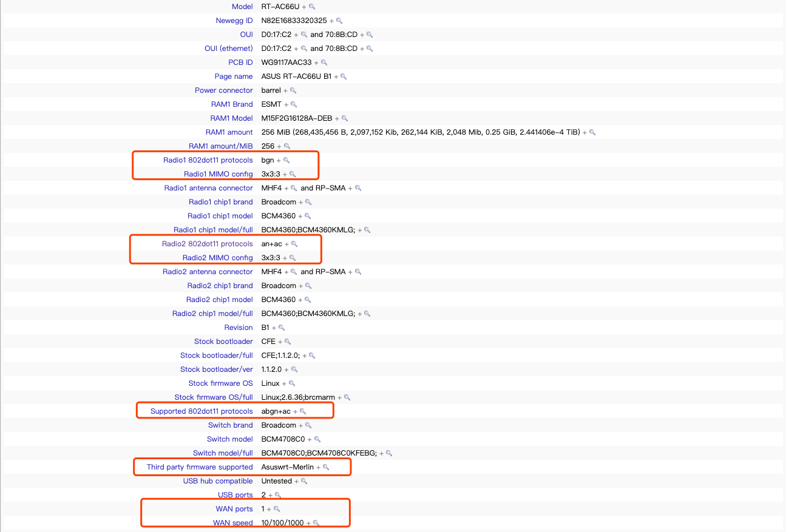The width and height of the screenshot is (786, 532).
Task: Click the plus sign next to RT-AC66U
Action: pyautogui.click(x=304, y=7)
